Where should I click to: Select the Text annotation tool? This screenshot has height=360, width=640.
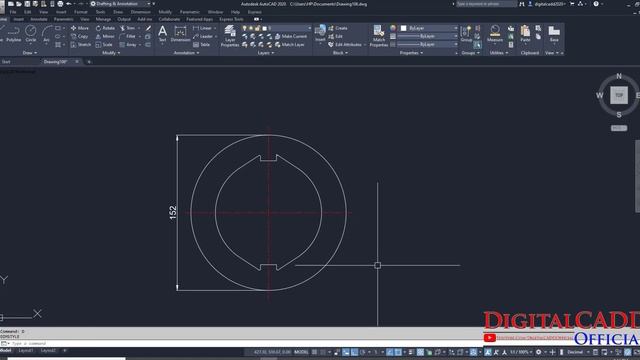(162, 34)
